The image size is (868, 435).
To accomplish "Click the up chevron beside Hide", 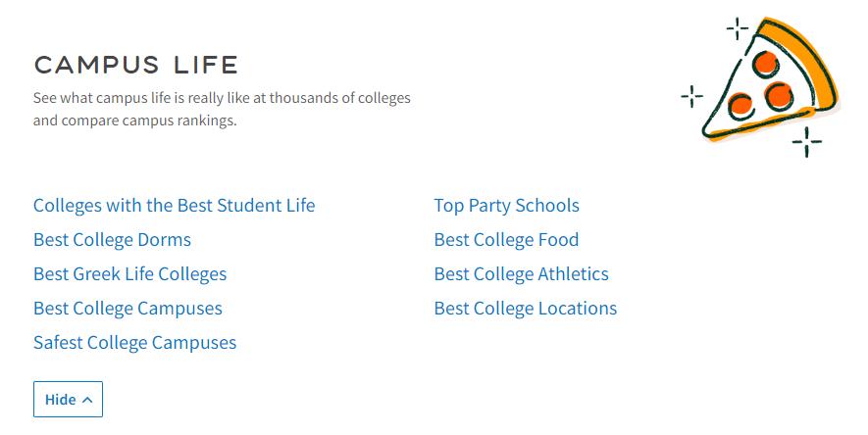I will (x=87, y=400).
